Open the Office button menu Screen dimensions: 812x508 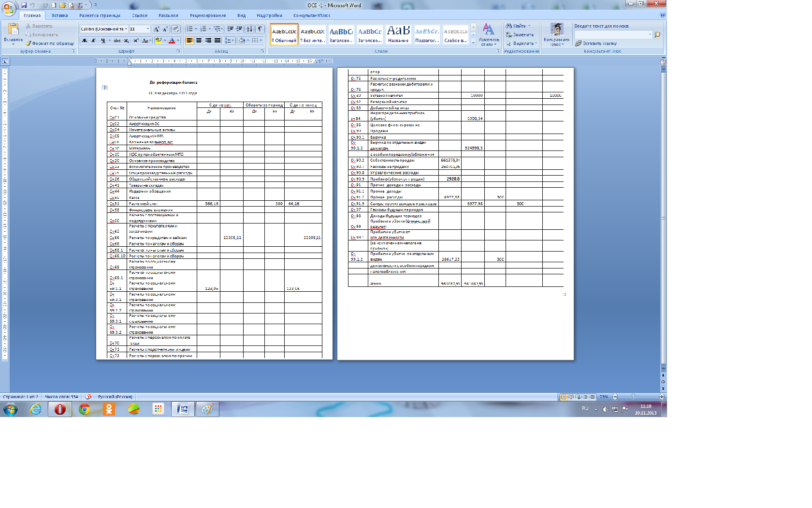pos(9,8)
